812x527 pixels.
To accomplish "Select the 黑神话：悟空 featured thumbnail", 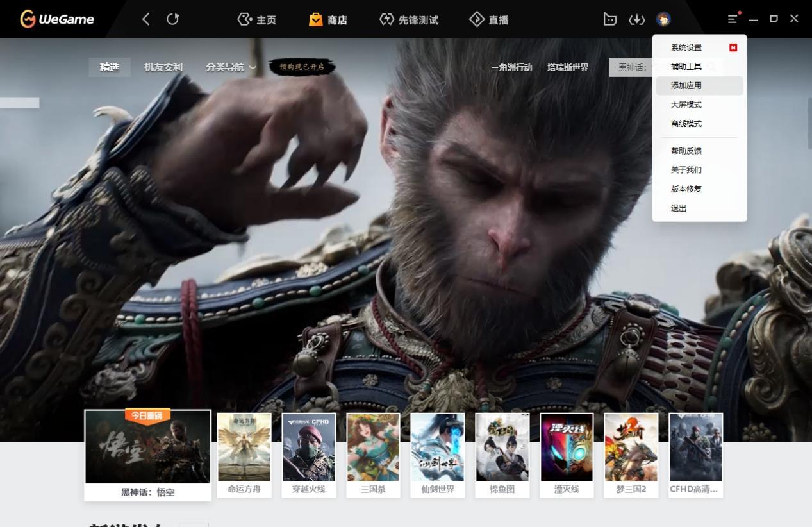I will click(x=148, y=455).
